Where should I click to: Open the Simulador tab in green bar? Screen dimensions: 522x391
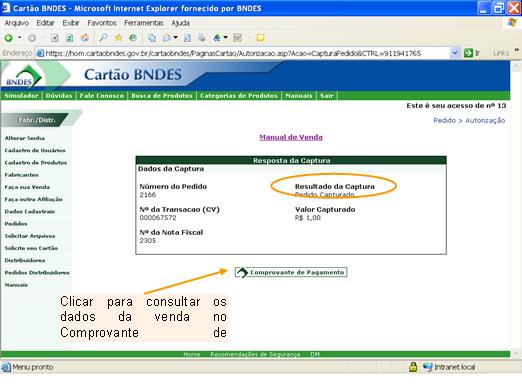21,96
